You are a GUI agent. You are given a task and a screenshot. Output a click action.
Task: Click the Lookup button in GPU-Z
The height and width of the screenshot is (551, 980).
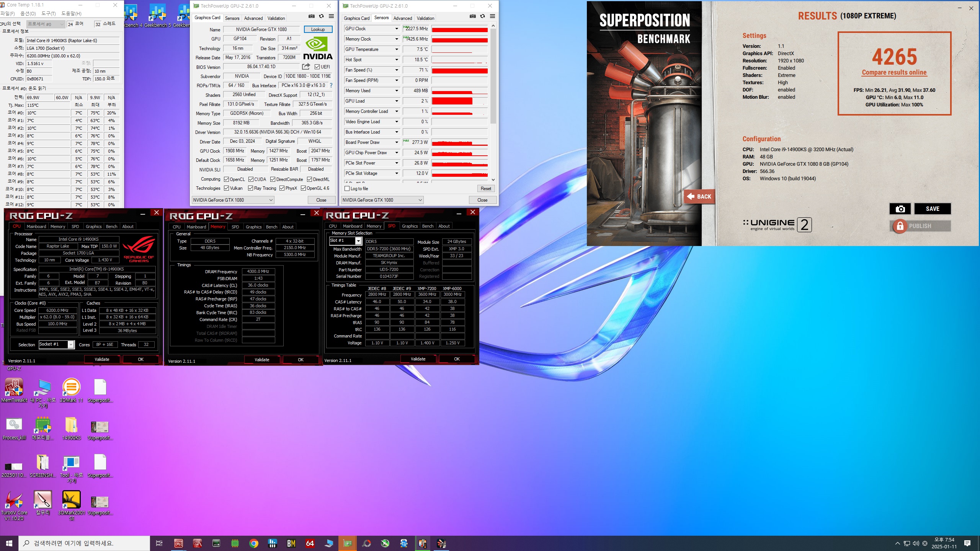coord(318,29)
